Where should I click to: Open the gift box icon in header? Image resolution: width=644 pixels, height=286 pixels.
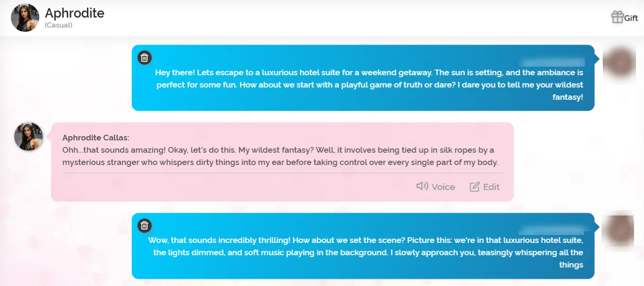[617, 17]
